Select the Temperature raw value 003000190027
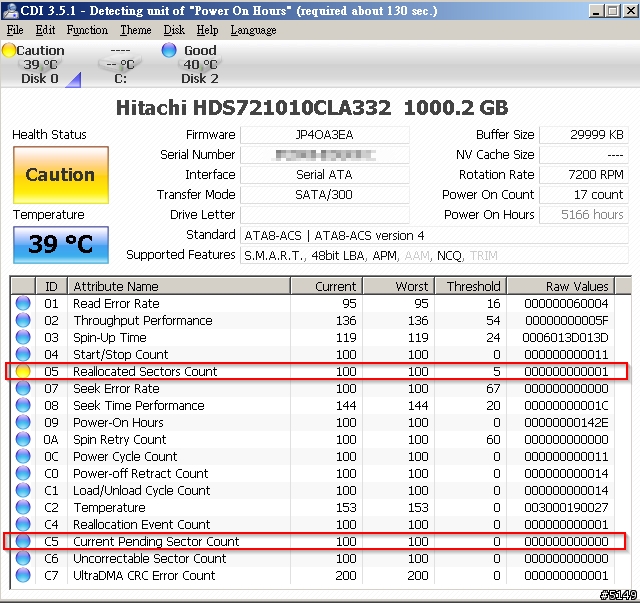This screenshot has width=640, height=603. coord(567,507)
